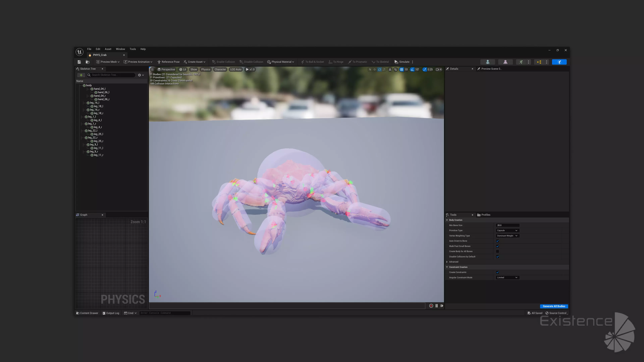Open the Preview Mesh dropdown
644x362 pixels.
(108, 62)
